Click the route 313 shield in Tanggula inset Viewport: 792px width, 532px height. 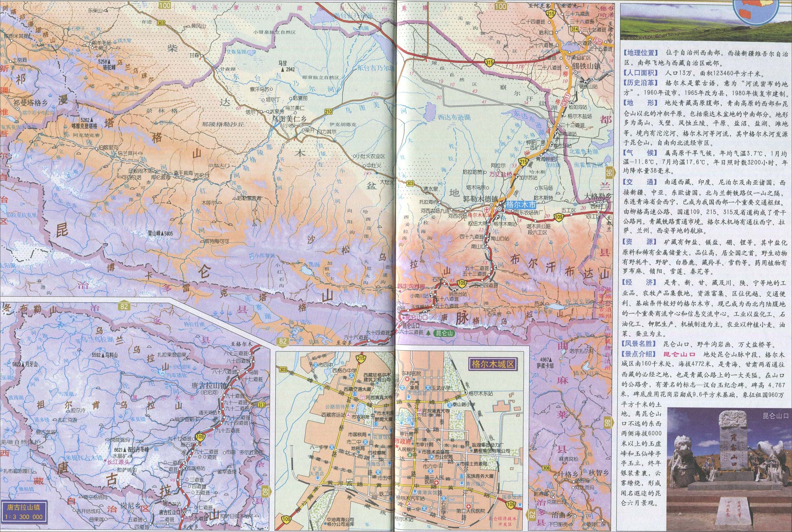(x=261, y=405)
